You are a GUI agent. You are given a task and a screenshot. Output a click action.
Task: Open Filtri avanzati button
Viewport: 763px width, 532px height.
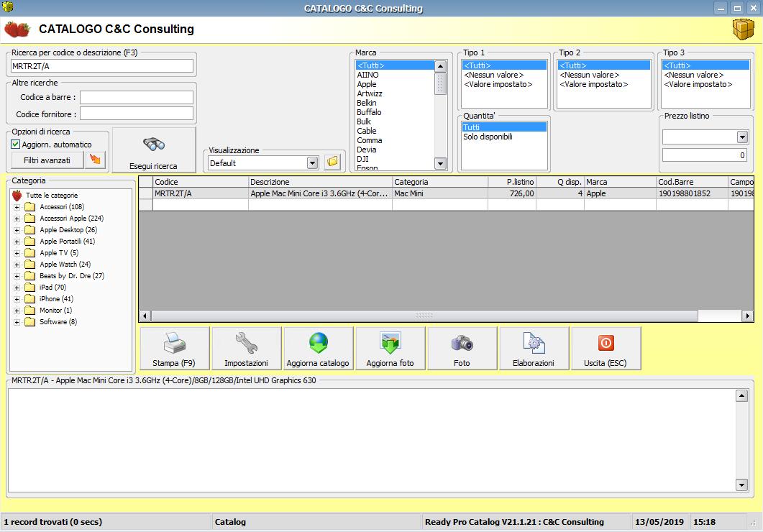[x=47, y=160]
